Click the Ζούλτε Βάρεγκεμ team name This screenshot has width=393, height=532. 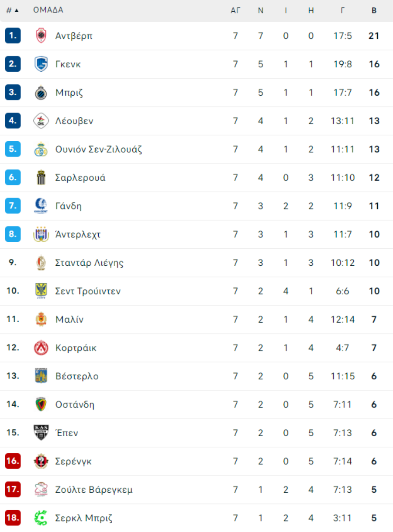[94, 490]
